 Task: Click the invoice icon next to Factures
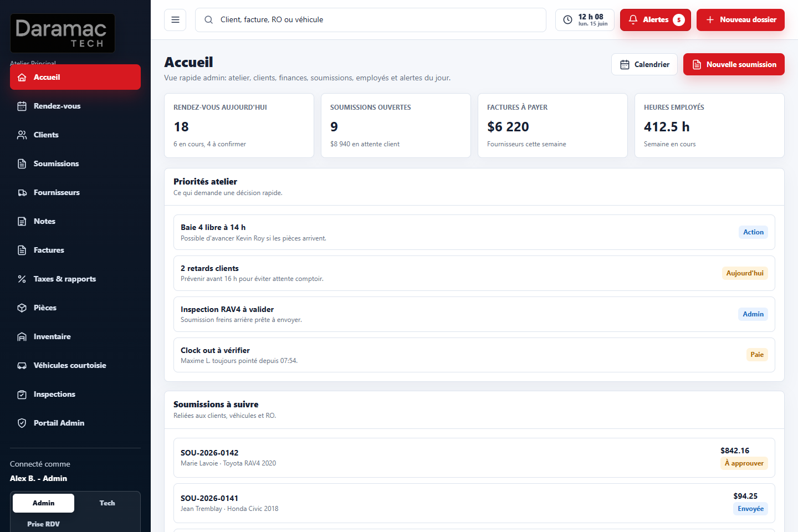click(22, 250)
